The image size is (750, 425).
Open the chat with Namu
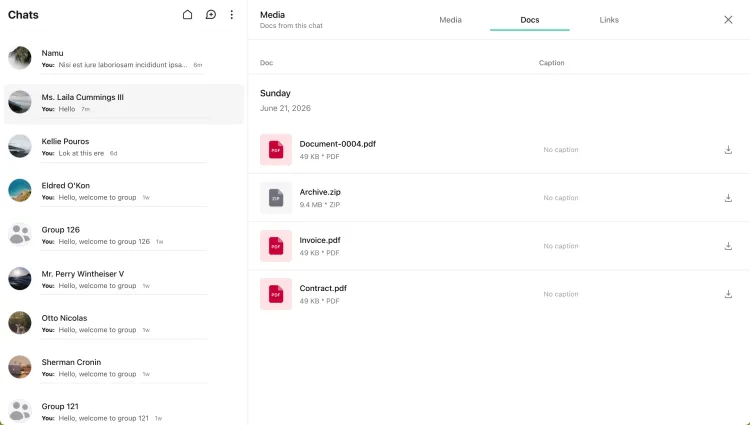pos(124,58)
